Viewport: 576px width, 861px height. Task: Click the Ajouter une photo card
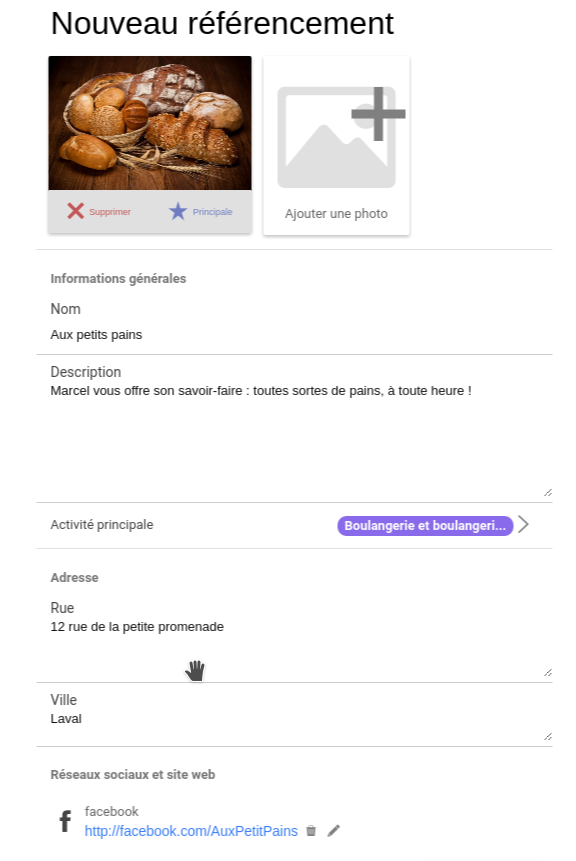click(x=336, y=146)
